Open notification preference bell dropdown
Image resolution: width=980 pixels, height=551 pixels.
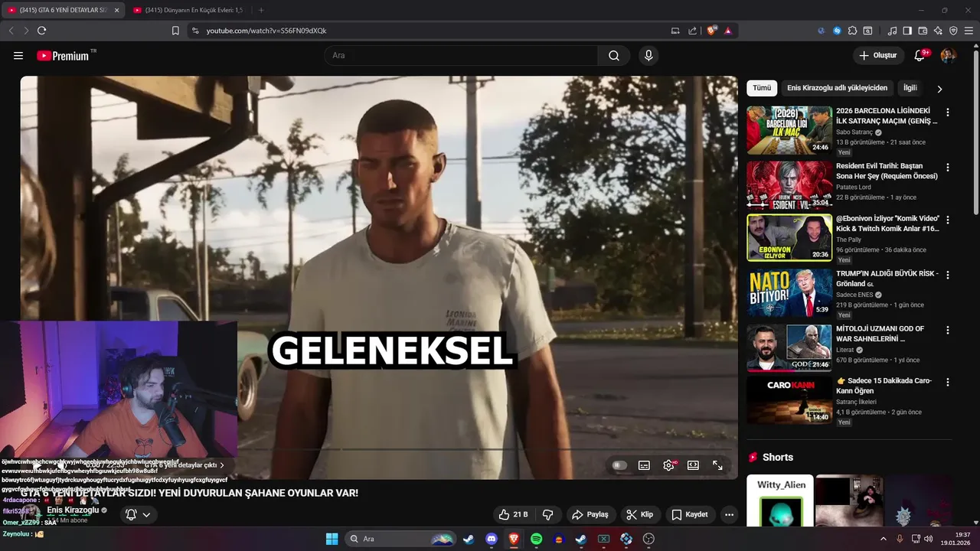[139, 514]
